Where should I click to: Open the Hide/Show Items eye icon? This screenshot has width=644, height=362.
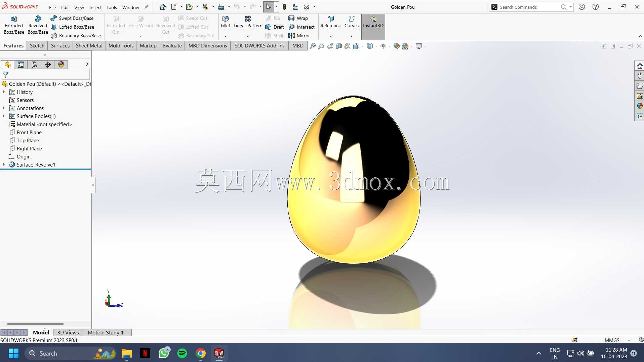point(383,46)
